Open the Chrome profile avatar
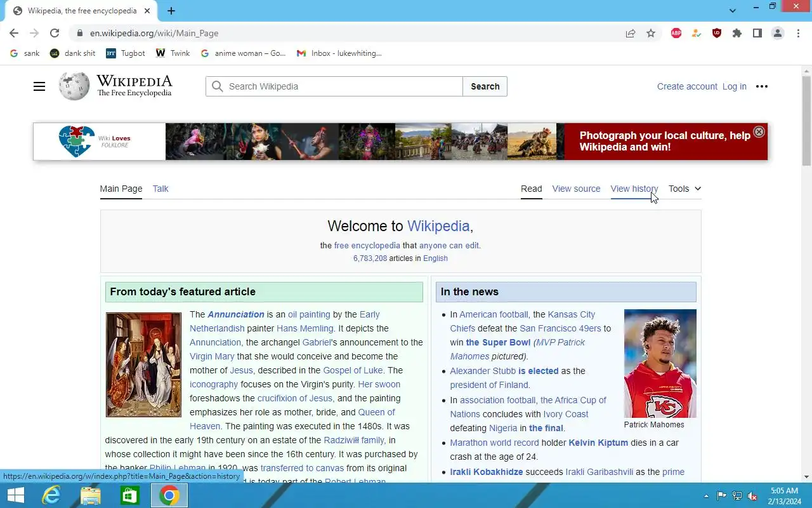Viewport: 812px width, 508px height. (778, 33)
